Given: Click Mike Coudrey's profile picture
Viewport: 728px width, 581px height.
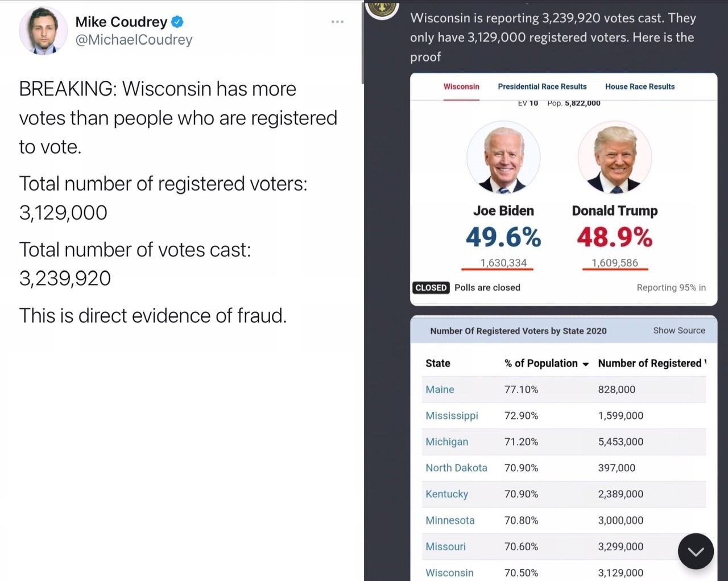Looking at the screenshot, I should (43, 31).
